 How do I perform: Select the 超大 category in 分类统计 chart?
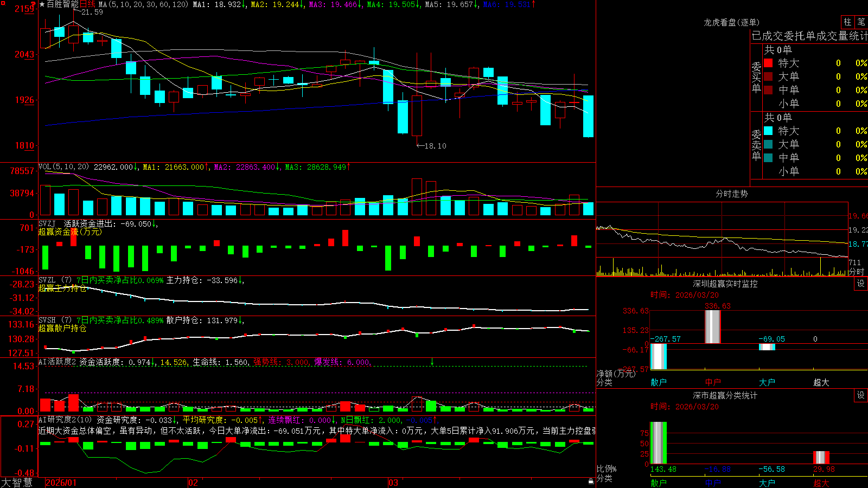(x=821, y=483)
